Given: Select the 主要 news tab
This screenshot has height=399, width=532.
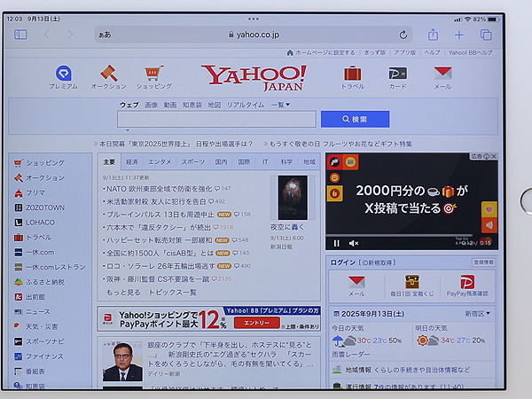Looking at the screenshot, I should tap(109, 162).
